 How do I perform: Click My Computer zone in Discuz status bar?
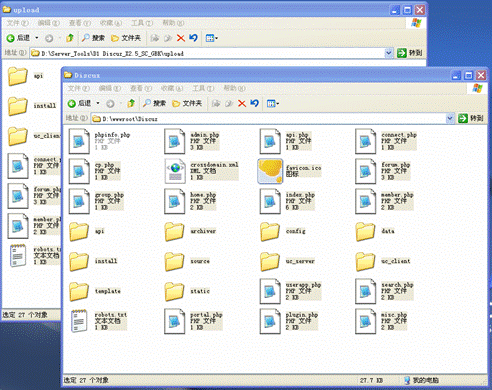coord(421,380)
